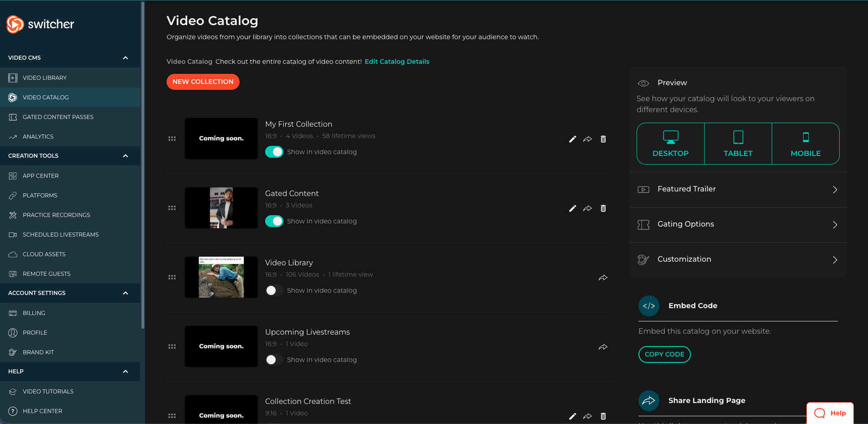
Task: Open Profile settings
Action: tap(70, 333)
